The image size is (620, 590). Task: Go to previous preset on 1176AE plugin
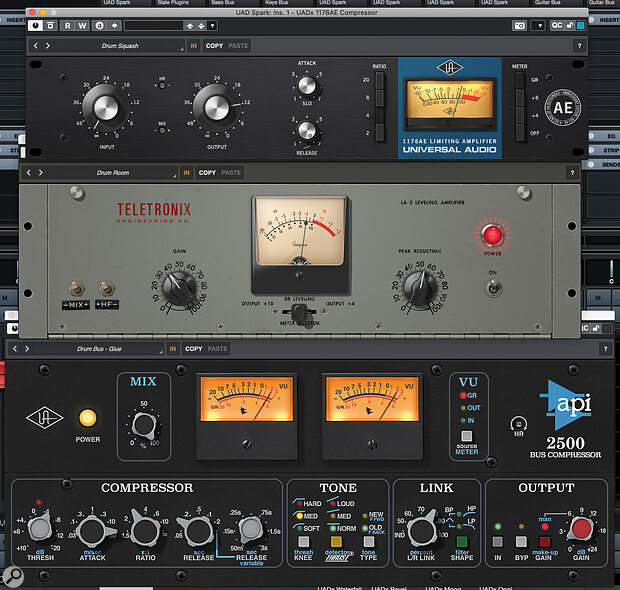(x=36, y=46)
